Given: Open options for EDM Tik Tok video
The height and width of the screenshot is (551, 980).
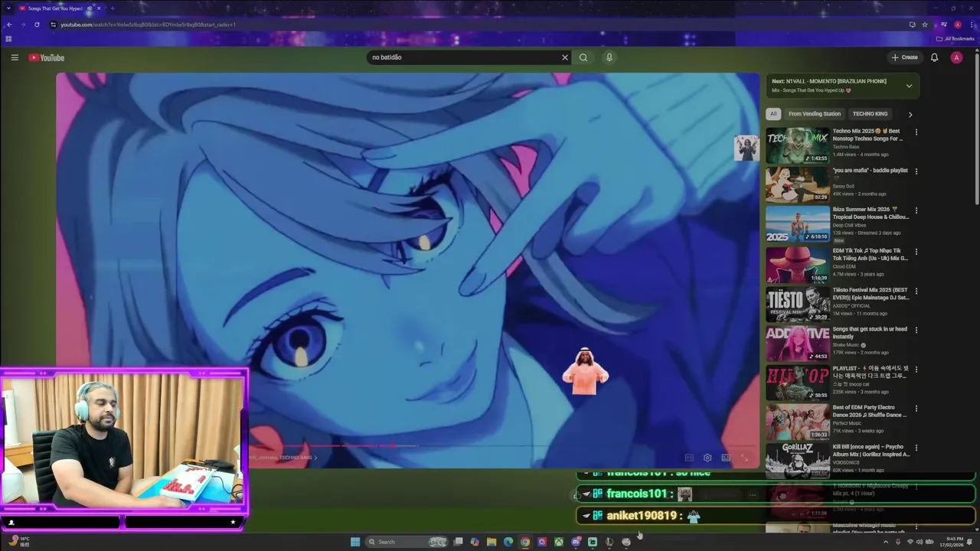Looking at the screenshot, I should [916, 251].
